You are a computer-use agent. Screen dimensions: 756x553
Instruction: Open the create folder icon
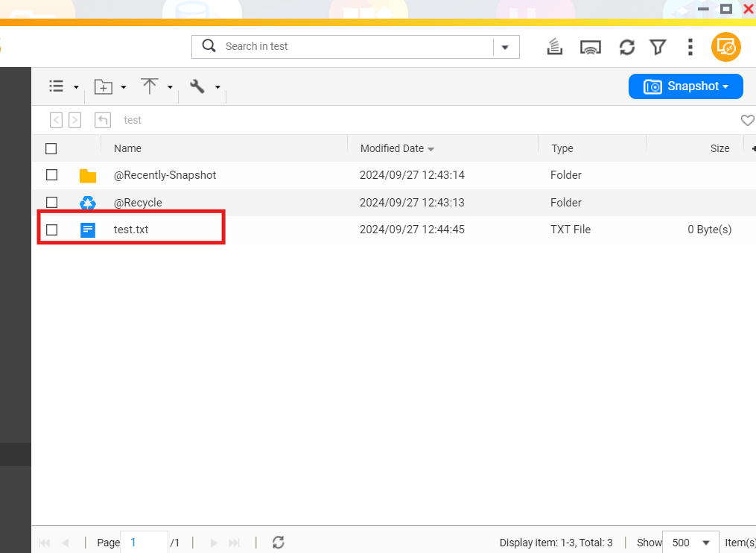coord(105,86)
